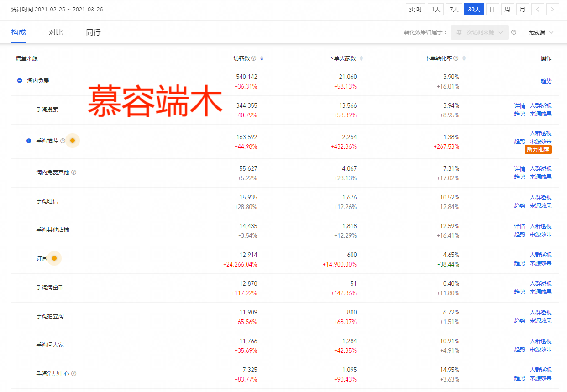
Task: Click 助力推荐 orange button
Action: click(x=539, y=150)
